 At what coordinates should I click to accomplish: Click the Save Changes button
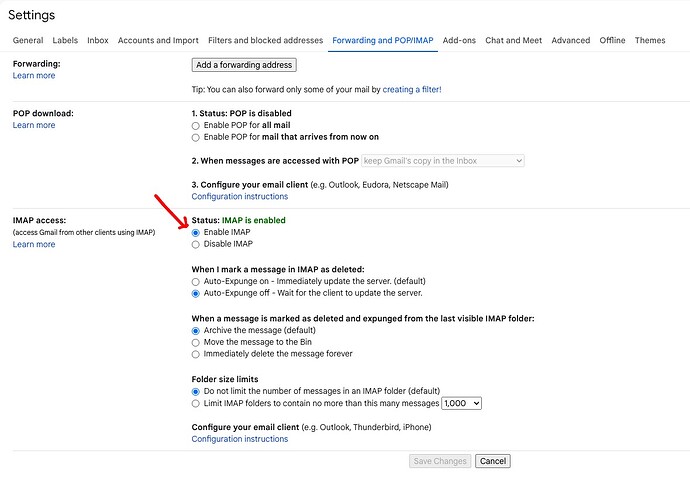click(x=440, y=461)
